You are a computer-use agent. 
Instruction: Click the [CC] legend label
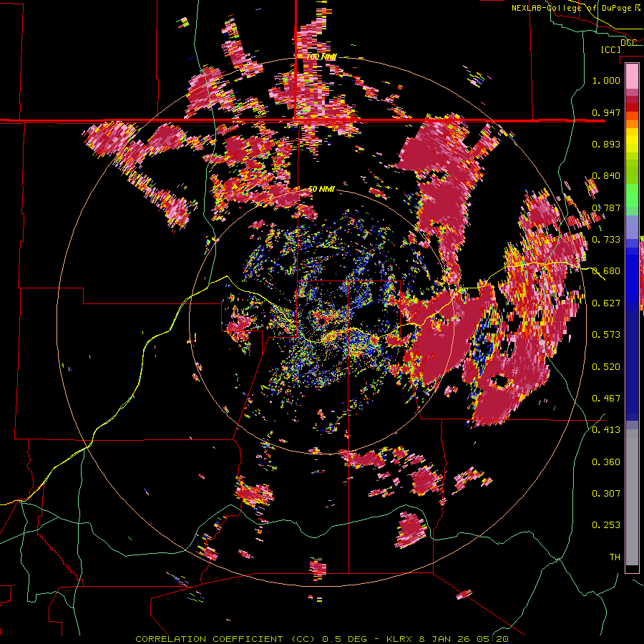pos(610,49)
